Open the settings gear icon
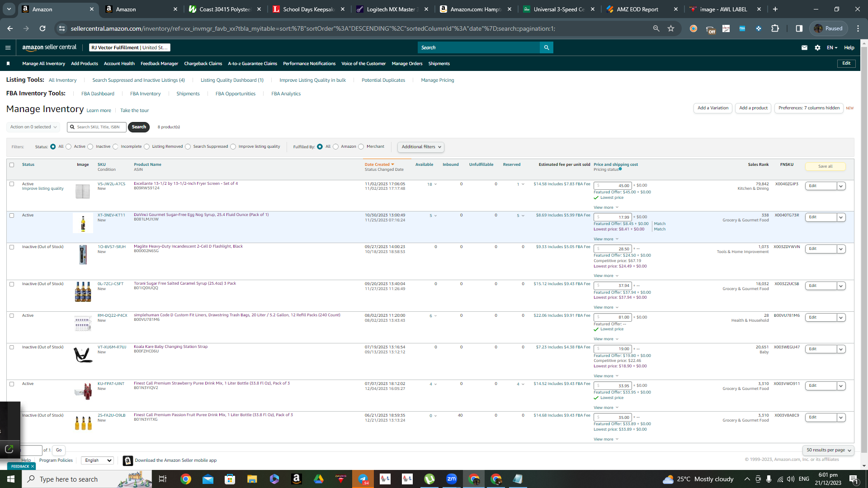The width and height of the screenshot is (868, 488). pos(817,47)
